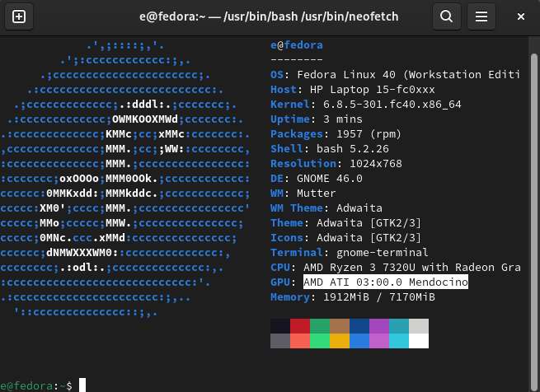
Task: Click the bright green color block
Action: [x=320, y=341]
